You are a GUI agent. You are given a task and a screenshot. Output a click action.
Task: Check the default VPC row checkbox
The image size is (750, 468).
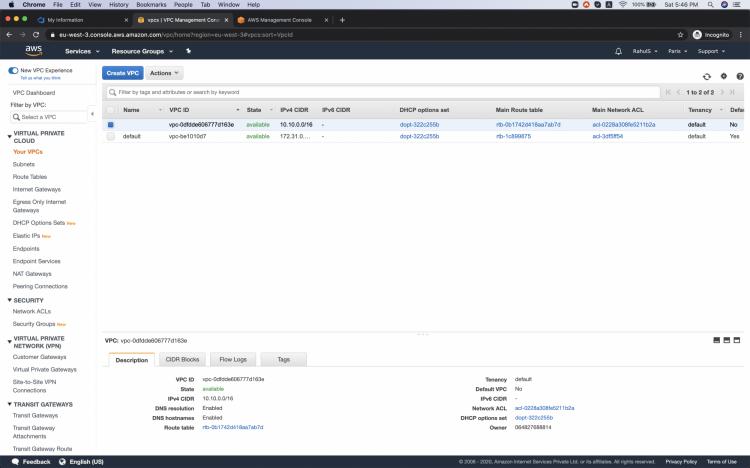click(111, 136)
